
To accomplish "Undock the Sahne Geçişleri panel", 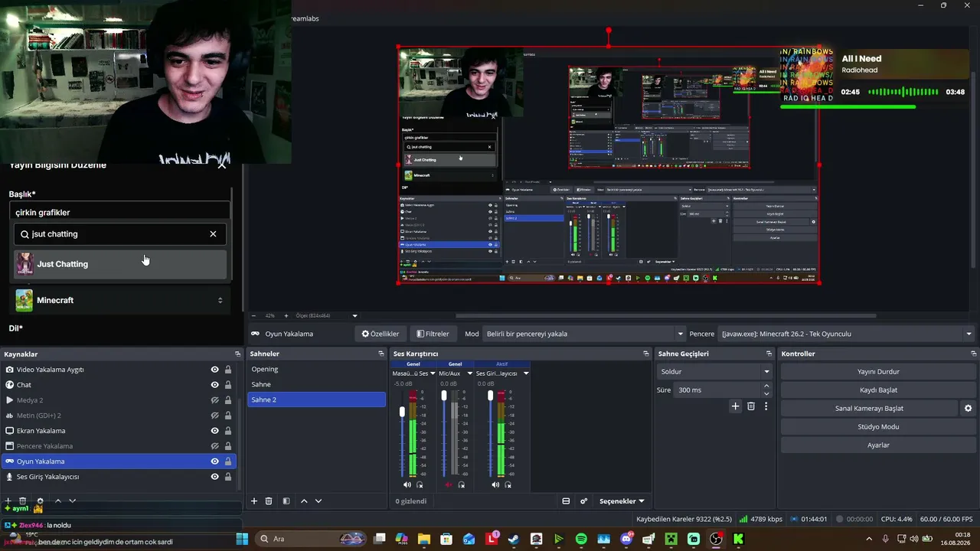I will pyautogui.click(x=769, y=354).
